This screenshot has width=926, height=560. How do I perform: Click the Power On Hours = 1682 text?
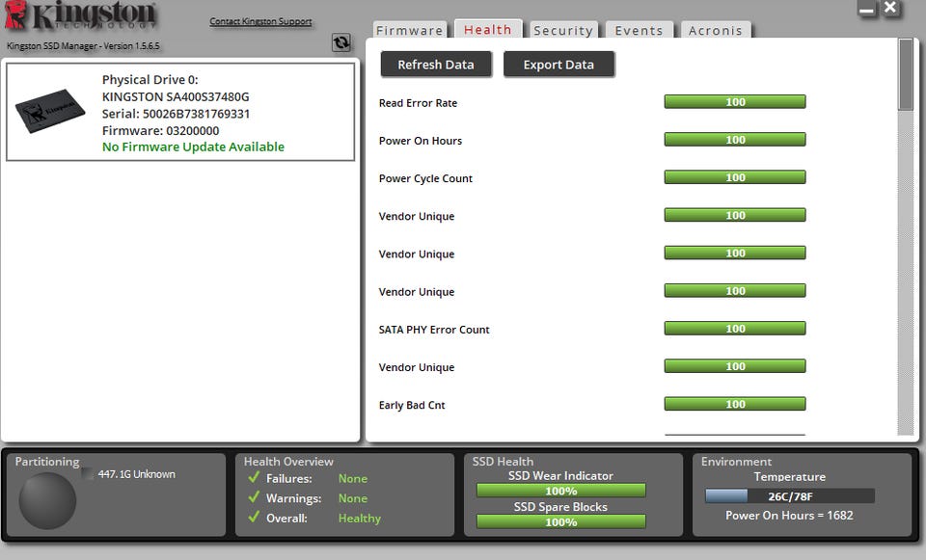(x=789, y=515)
